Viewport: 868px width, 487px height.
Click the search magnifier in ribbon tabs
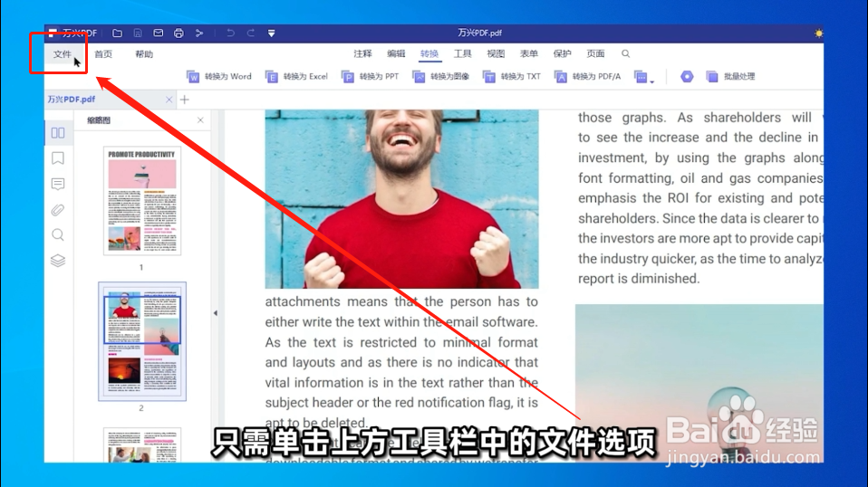(625, 53)
